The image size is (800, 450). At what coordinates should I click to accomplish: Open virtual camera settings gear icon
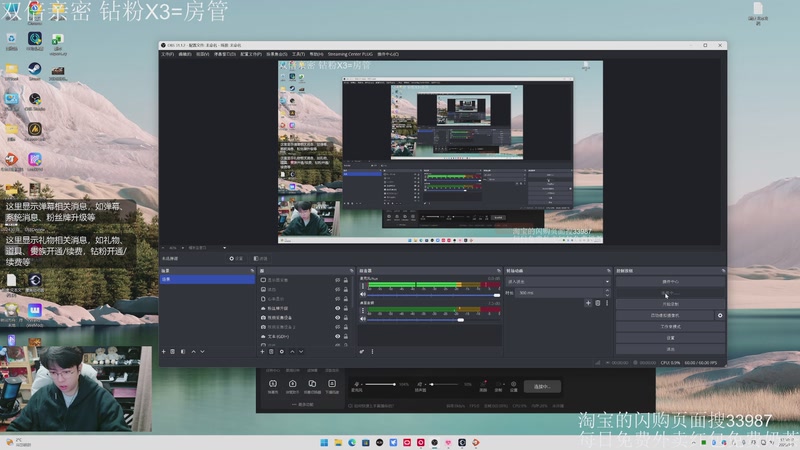719,315
